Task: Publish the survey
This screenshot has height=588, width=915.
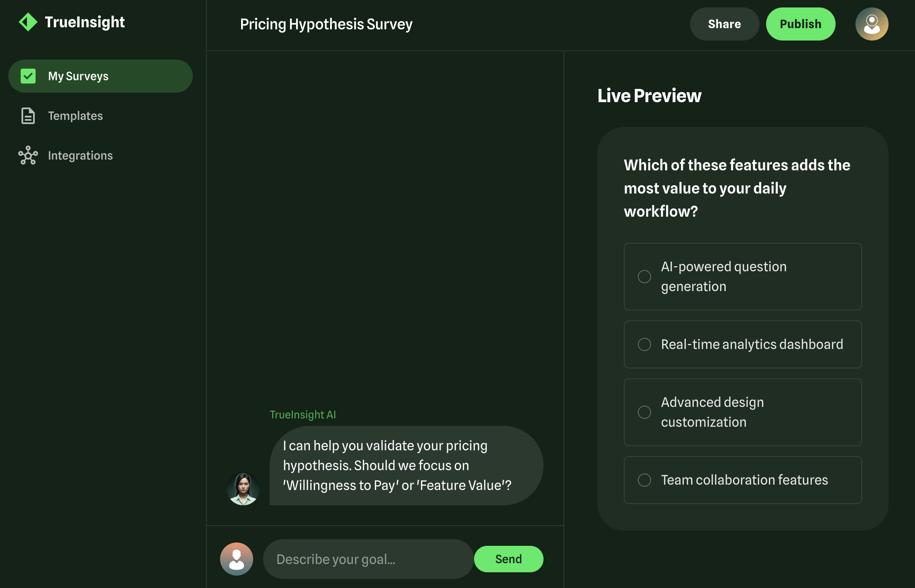Action: (800, 24)
